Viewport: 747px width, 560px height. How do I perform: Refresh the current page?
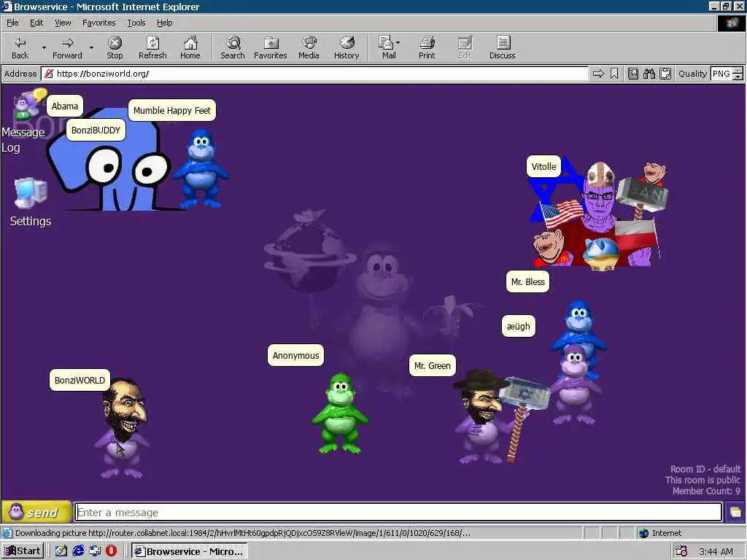click(x=152, y=47)
